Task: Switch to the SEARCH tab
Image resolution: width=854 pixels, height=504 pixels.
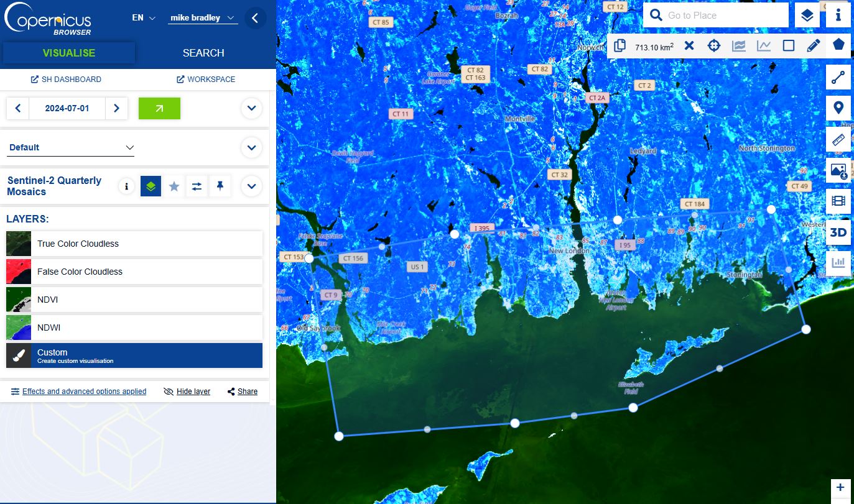Action: click(x=203, y=53)
